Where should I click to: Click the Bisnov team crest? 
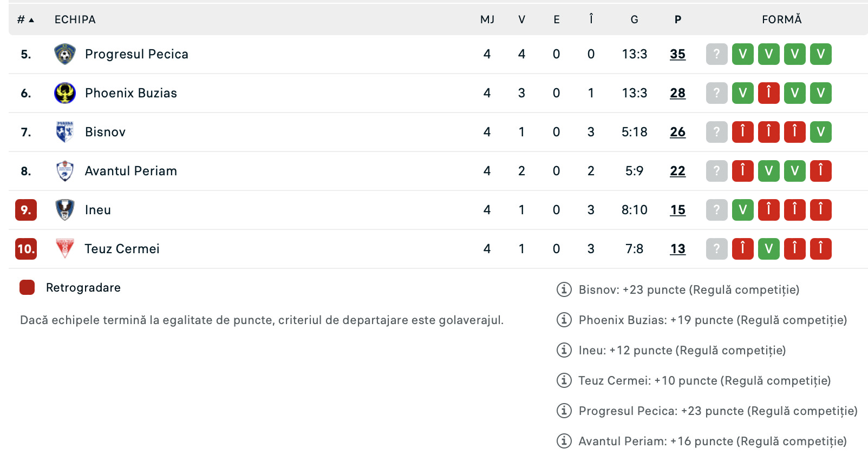(65, 132)
